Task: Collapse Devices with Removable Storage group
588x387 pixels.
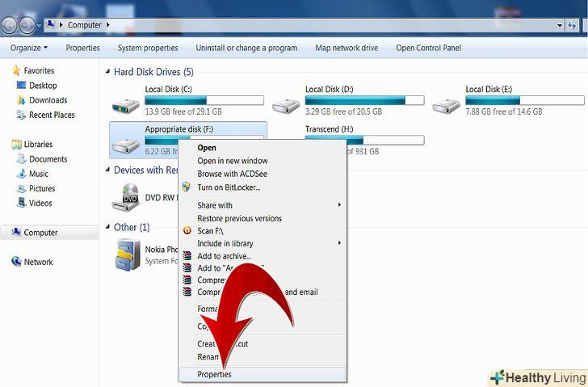Action: tap(108, 170)
